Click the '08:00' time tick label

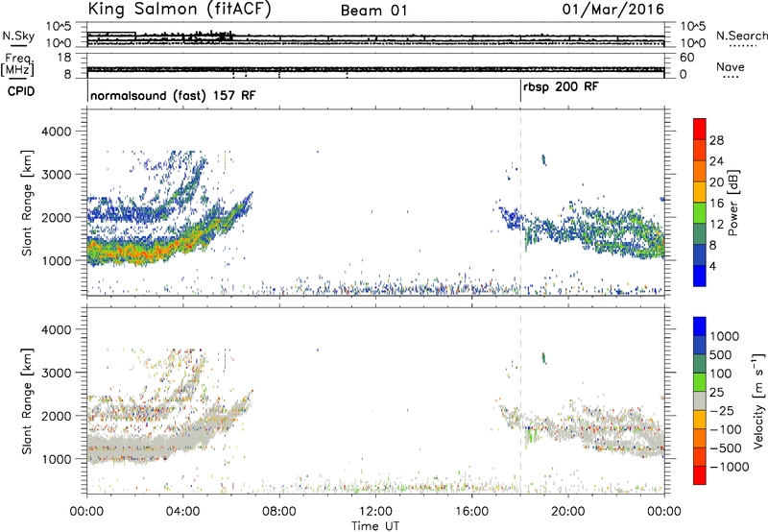pos(279,512)
